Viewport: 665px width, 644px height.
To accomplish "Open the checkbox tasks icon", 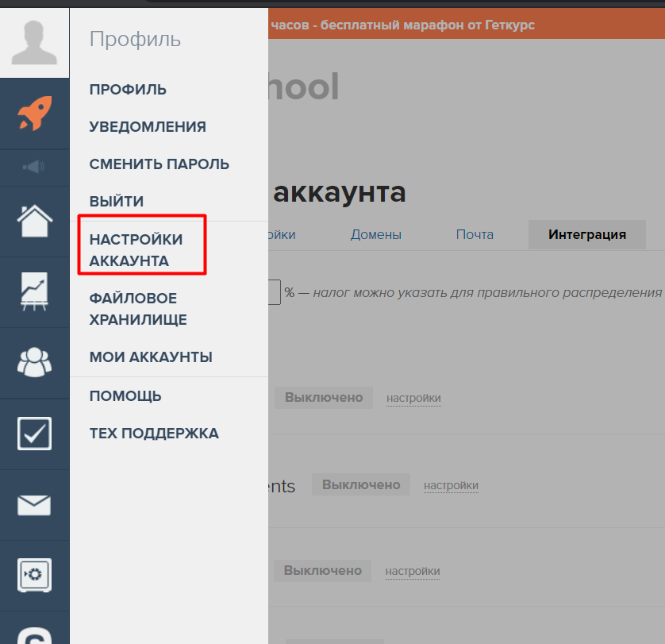I will pos(34,434).
